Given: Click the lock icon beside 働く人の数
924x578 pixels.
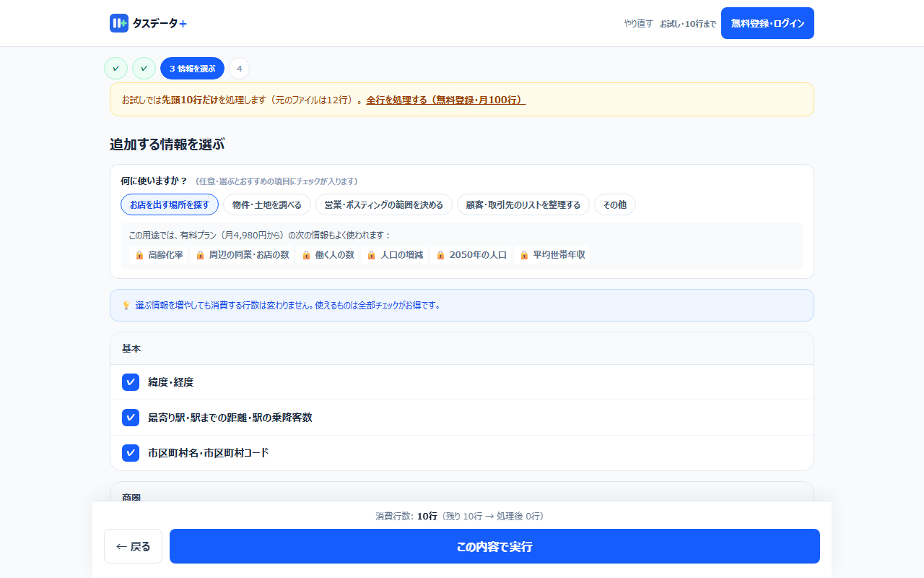Looking at the screenshot, I should coord(306,255).
